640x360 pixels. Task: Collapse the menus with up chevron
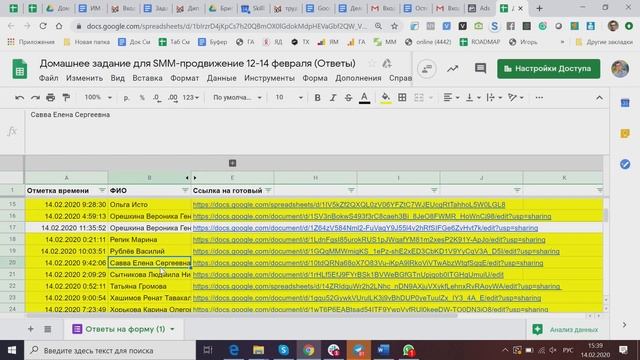click(599, 98)
